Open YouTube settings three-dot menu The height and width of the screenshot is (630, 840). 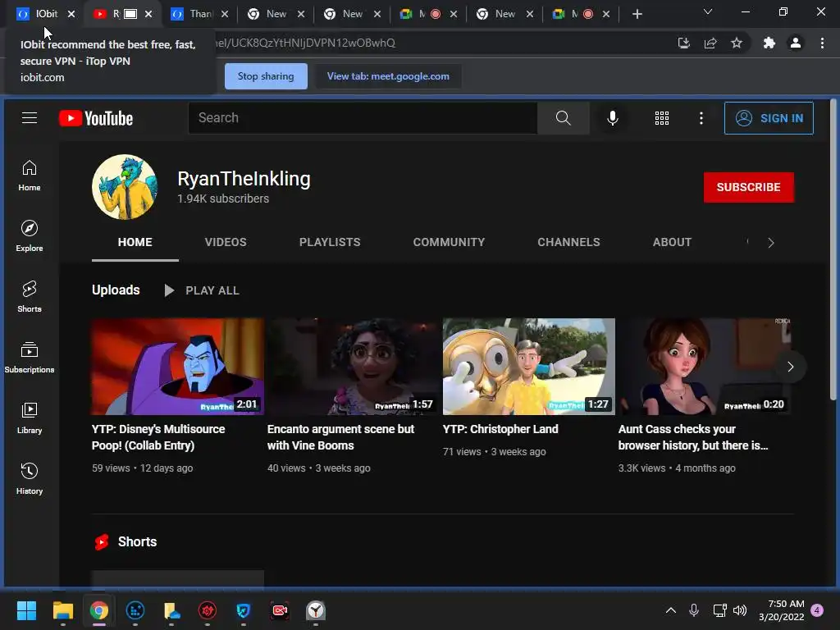point(701,118)
